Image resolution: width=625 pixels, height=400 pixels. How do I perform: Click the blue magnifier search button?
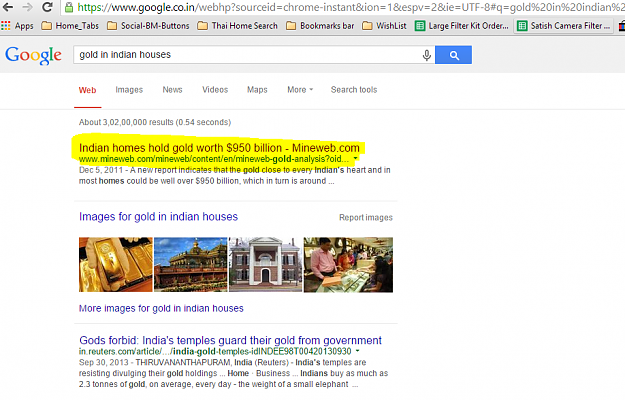click(x=454, y=55)
